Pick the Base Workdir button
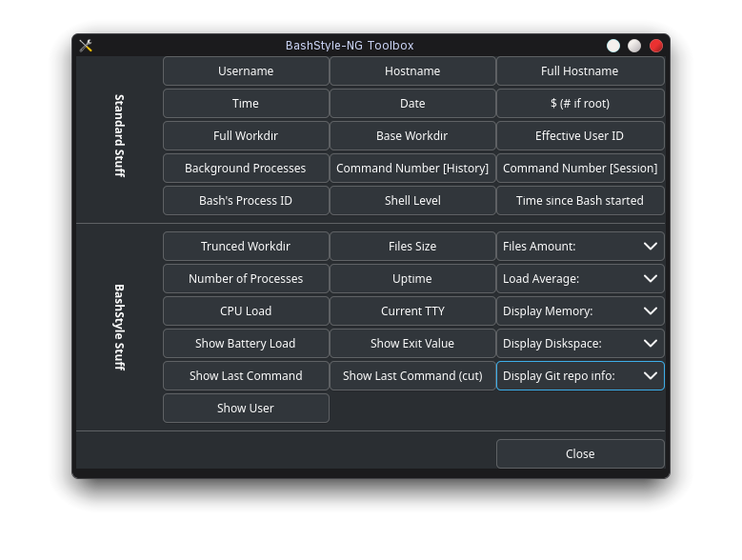The width and height of the screenshot is (742, 560). click(x=412, y=136)
